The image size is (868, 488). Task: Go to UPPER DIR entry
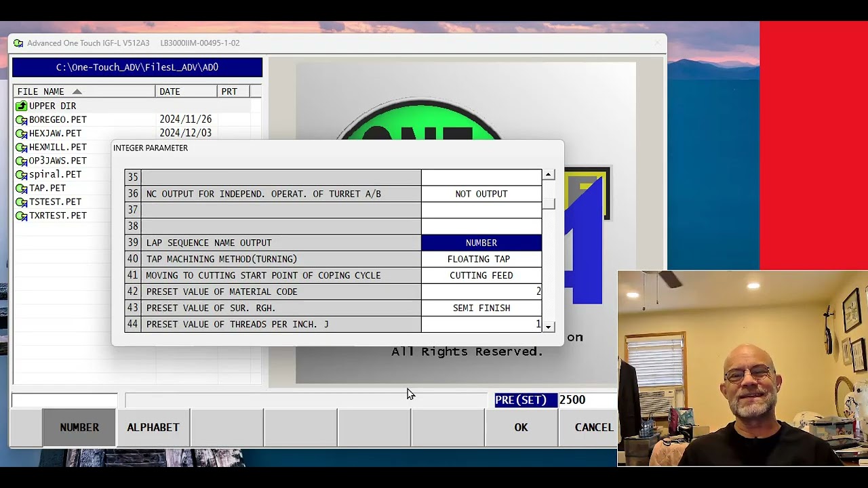pos(52,106)
